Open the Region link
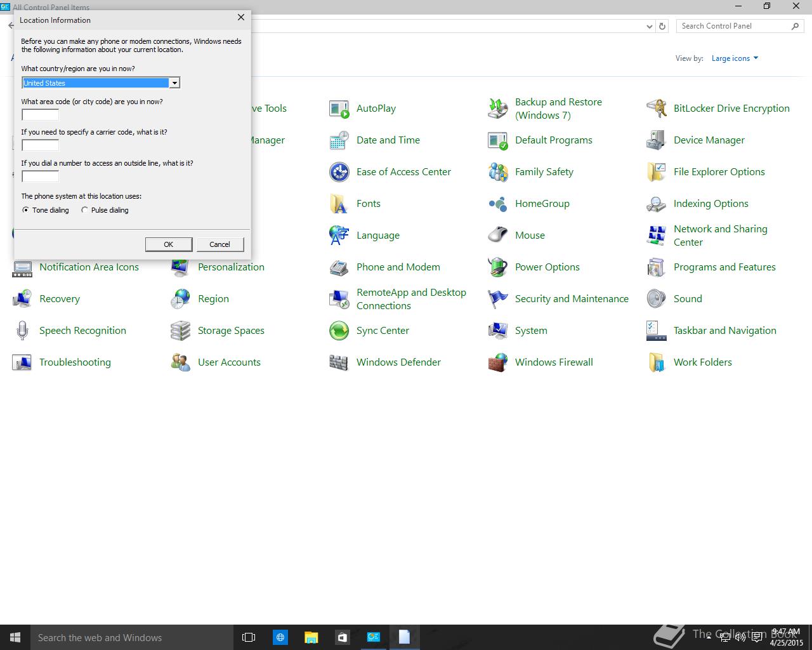This screenshot has width=812, height=650. pos(213,299)
